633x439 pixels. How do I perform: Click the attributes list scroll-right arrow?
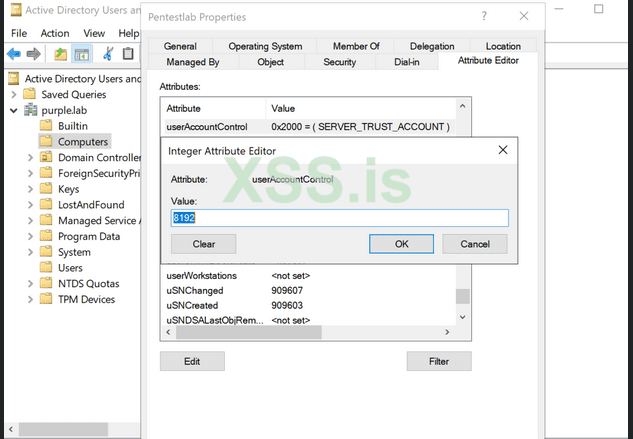tap(447, 332)
